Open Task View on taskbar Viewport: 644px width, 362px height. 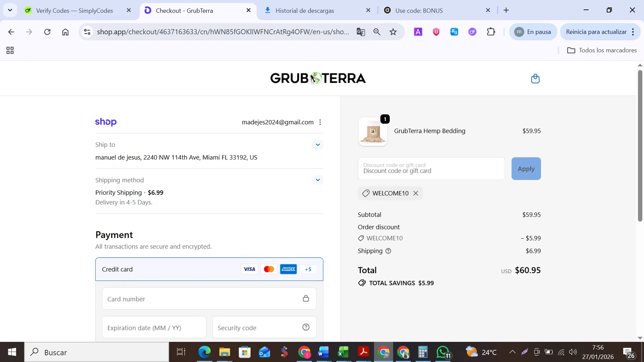pyautogui.click(x=181, y=352)
